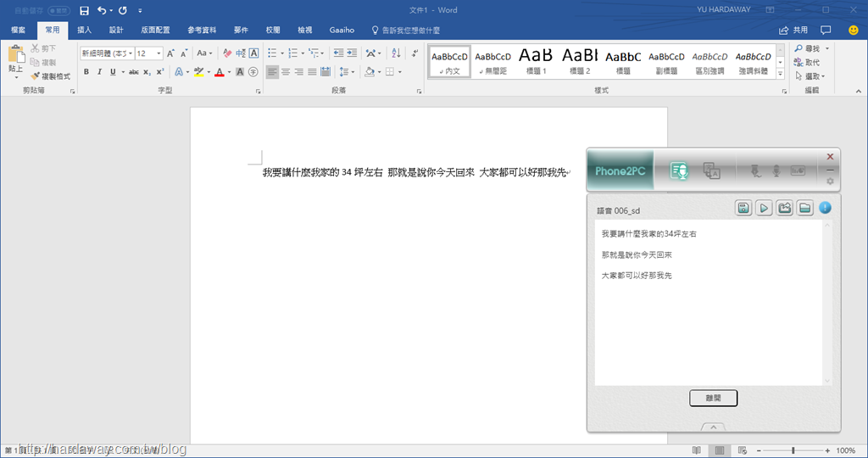868x458 pixels.
Task: Apply subscript formatting
Action: pyautogui.click(x=147, y=72)
